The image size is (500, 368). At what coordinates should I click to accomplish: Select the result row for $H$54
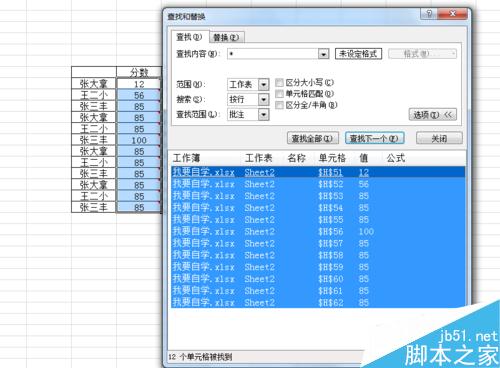[318, 208]
